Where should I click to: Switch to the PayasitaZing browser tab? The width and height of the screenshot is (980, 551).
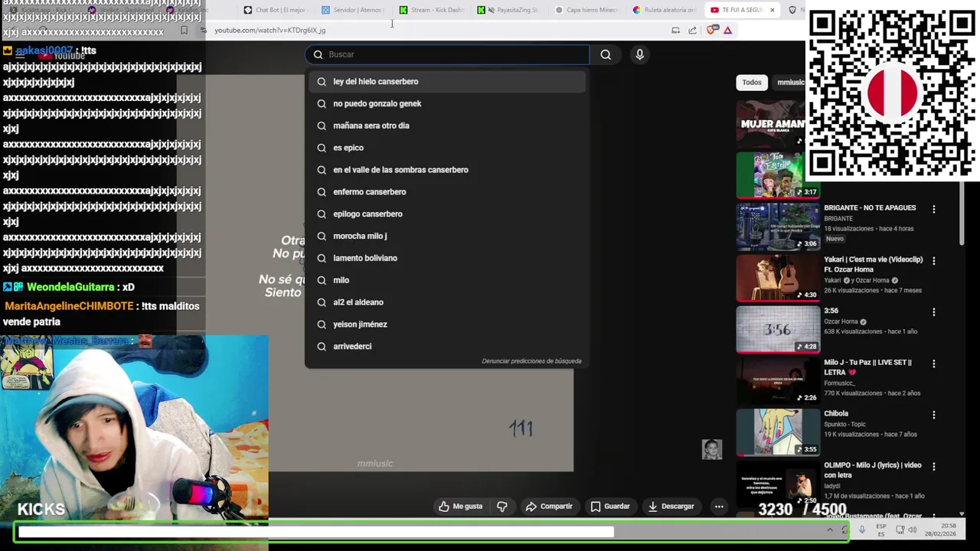(x=508, y=10)
